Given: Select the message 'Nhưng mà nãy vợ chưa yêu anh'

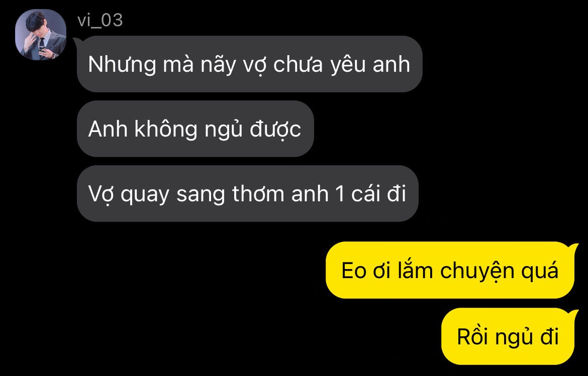Looking at the screenshot, I should click(249, 64).
